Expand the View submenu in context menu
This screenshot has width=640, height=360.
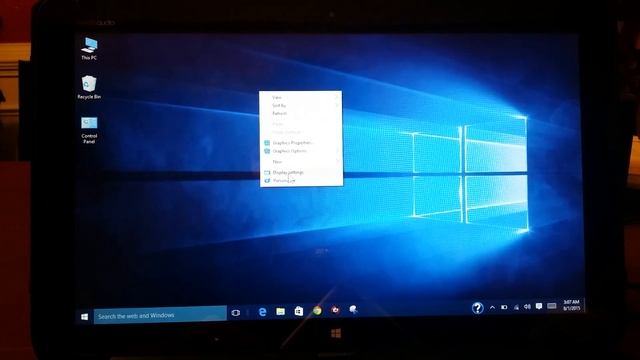301,98
